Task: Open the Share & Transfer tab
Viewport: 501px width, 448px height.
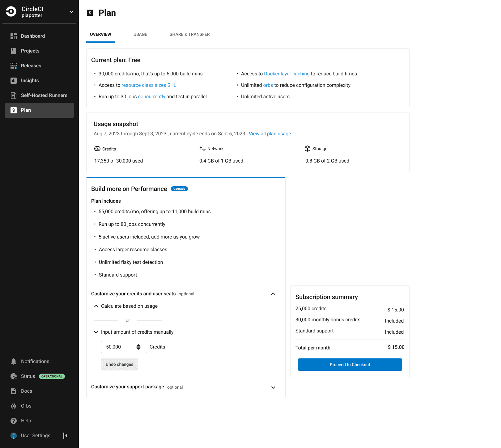Action: coord(189,34)
